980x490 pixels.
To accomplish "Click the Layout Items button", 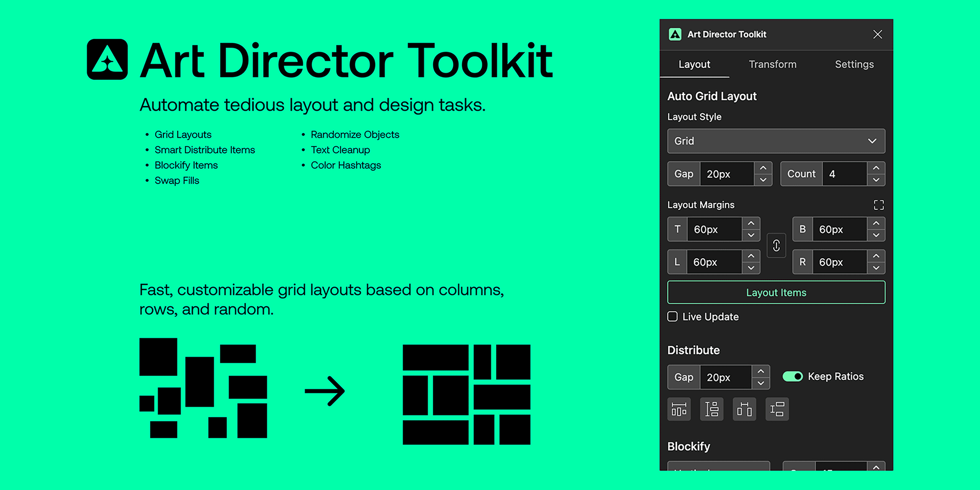I will (776, 292).
